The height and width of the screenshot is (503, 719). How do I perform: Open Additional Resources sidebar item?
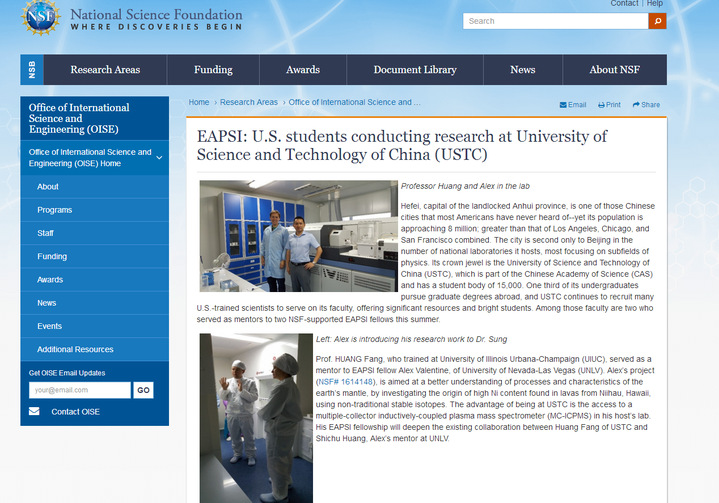(x=75, y=349)
